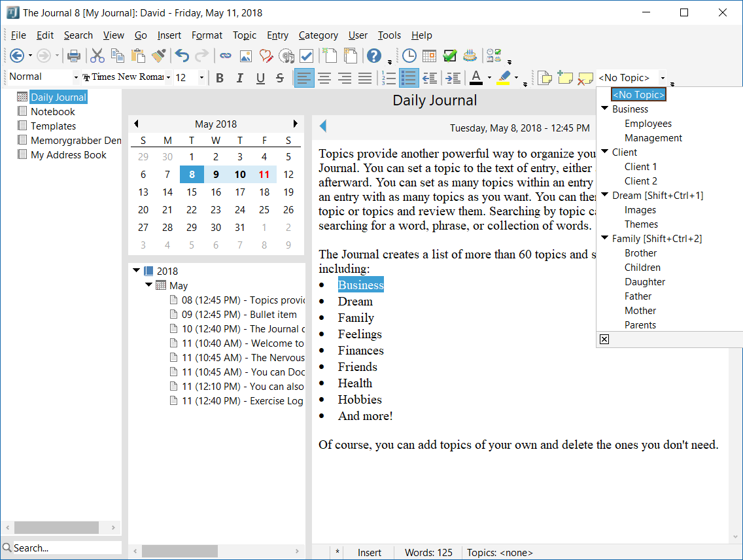Toggle the numbered list button
This screenshot has width=743, height=560.
tap(389, 78)
